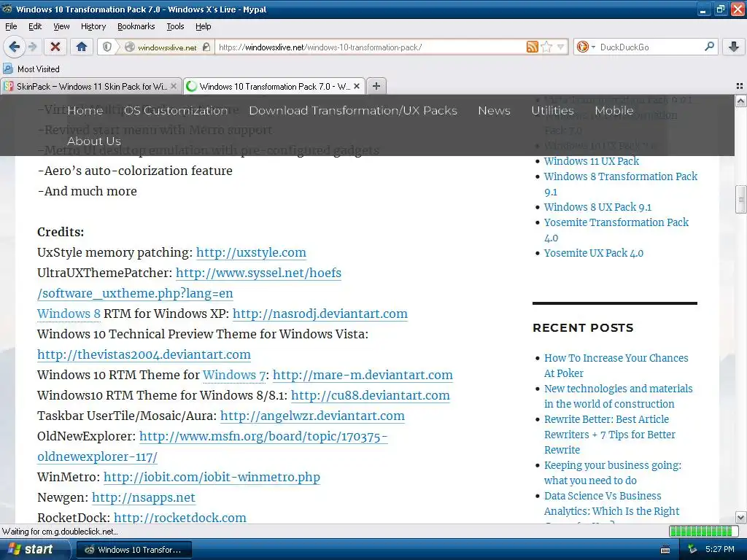Click scrollbar up arrow
This screenshot has width=747, height=560.
pos(740,101)
